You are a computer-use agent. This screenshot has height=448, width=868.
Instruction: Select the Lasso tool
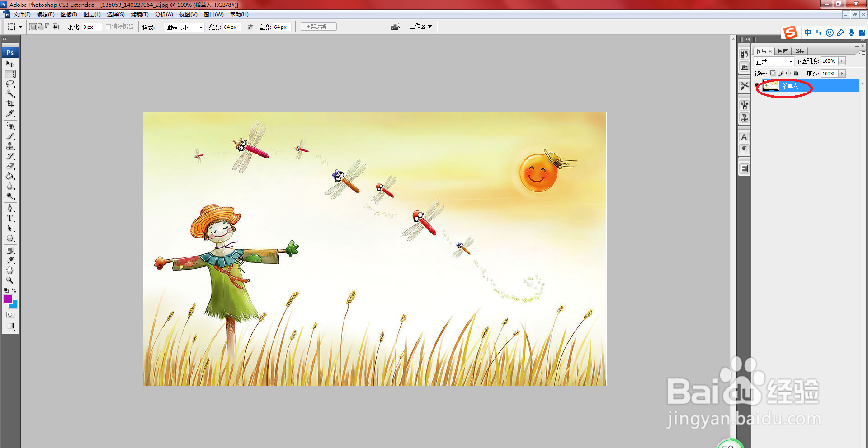coord(10,84)
